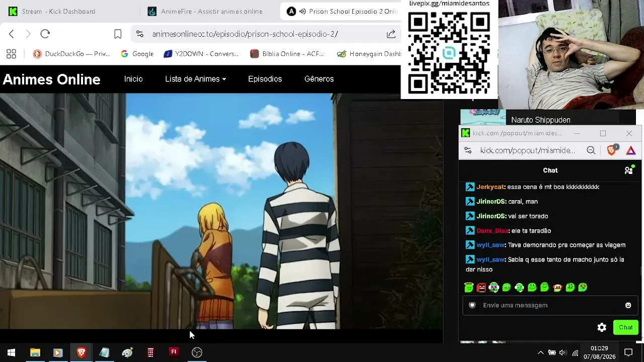Image resolution: width=644 pixels, height=362 pixels.
Task: Open Brave Shields in the Kick popout
Action: pyautogui.click(x=612, y=150)
